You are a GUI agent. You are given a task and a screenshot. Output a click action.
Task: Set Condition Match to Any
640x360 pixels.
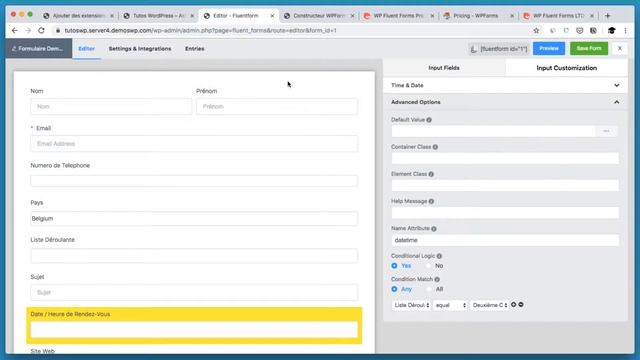(x=394, y=289)
